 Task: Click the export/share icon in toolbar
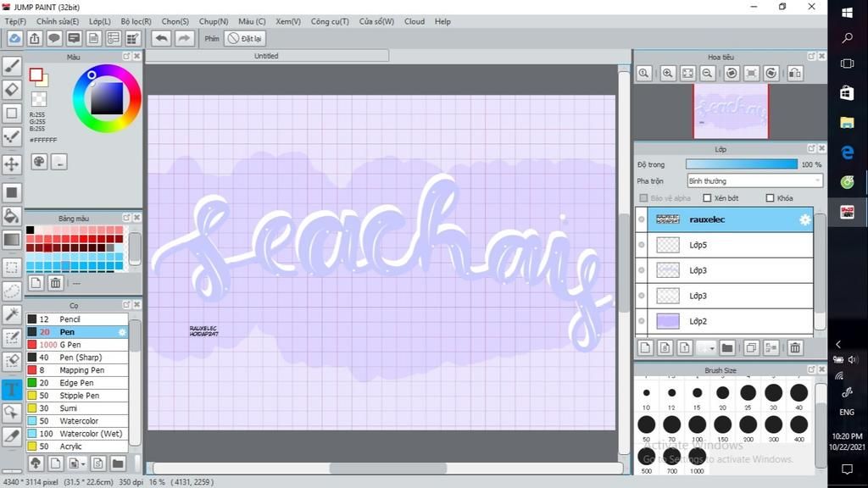[34, 38]
